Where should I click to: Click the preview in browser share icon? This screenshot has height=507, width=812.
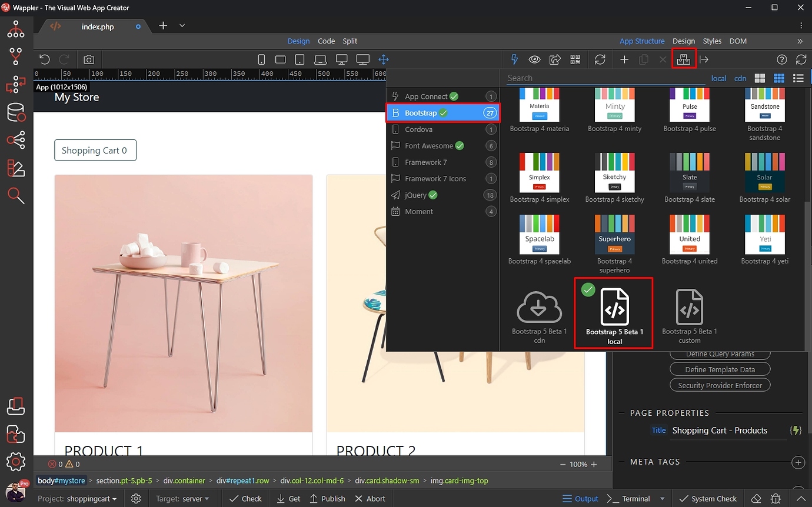pos(555,59)
